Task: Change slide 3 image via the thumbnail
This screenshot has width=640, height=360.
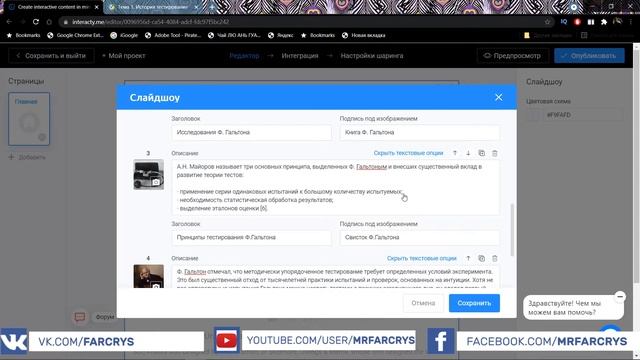Action: [149, 174]
